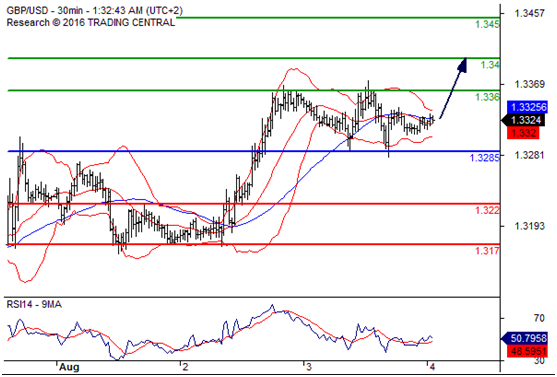Click the Aug date marker on time axis
The width and height of the screenshot is (557, 377).
(x=69, y=367)
